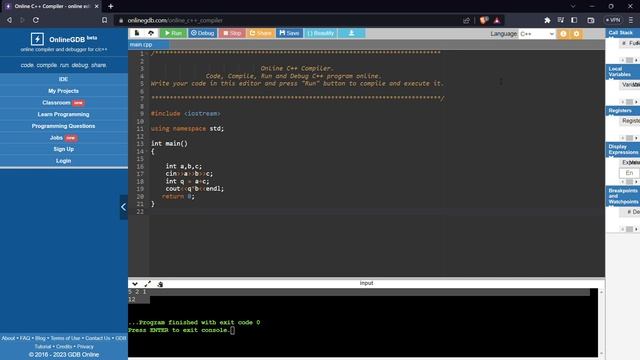Open the Privacy footer link
This screenshot has width=640, height=360.
pos(85,347)
